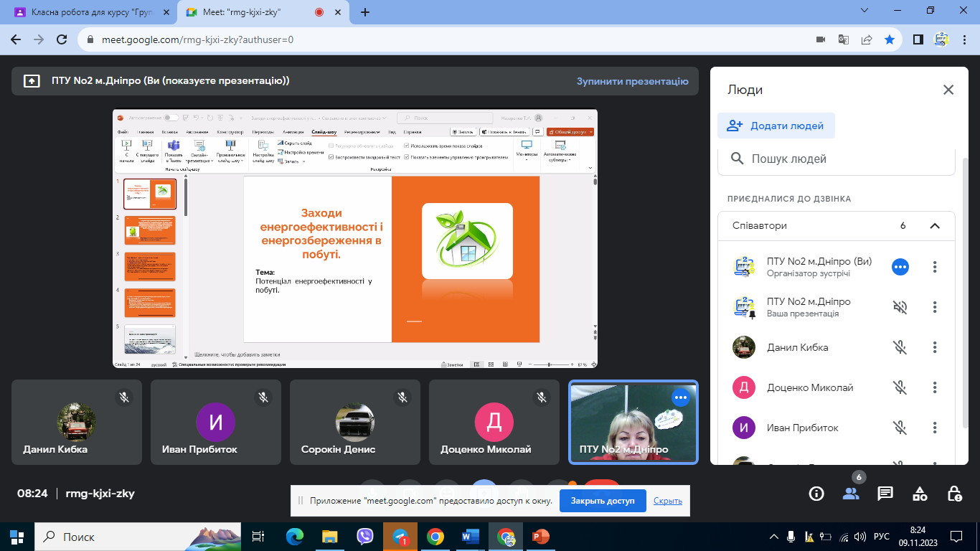
Task: Open Произвольное слайд-шоу dropdown
Action: coord(231,151)
